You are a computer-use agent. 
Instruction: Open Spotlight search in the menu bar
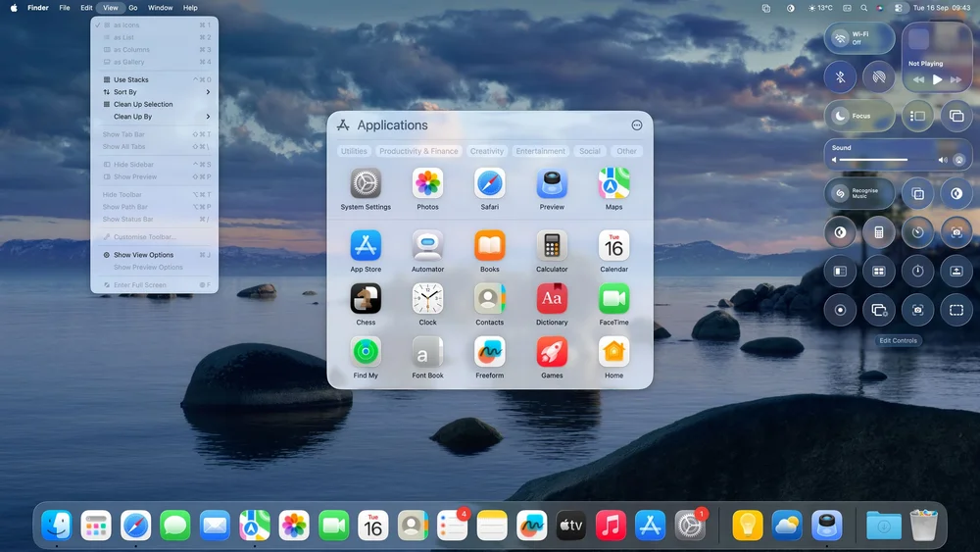click(863, 8)
